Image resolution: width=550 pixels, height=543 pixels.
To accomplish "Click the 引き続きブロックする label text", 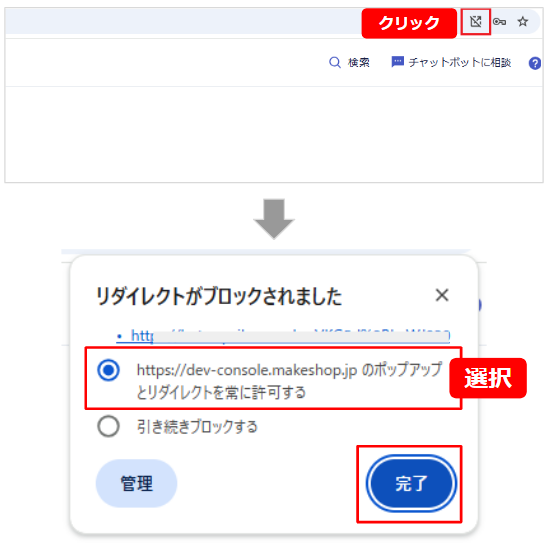I will pyautogui.click(x=197, y=427).
